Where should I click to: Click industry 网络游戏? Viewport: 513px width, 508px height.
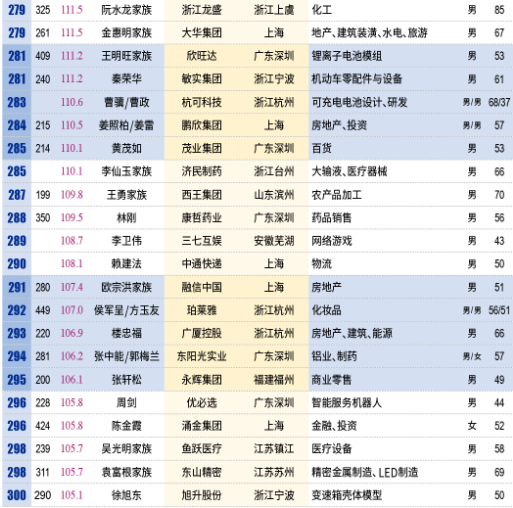pyautogui.click(x=332, y=241)
